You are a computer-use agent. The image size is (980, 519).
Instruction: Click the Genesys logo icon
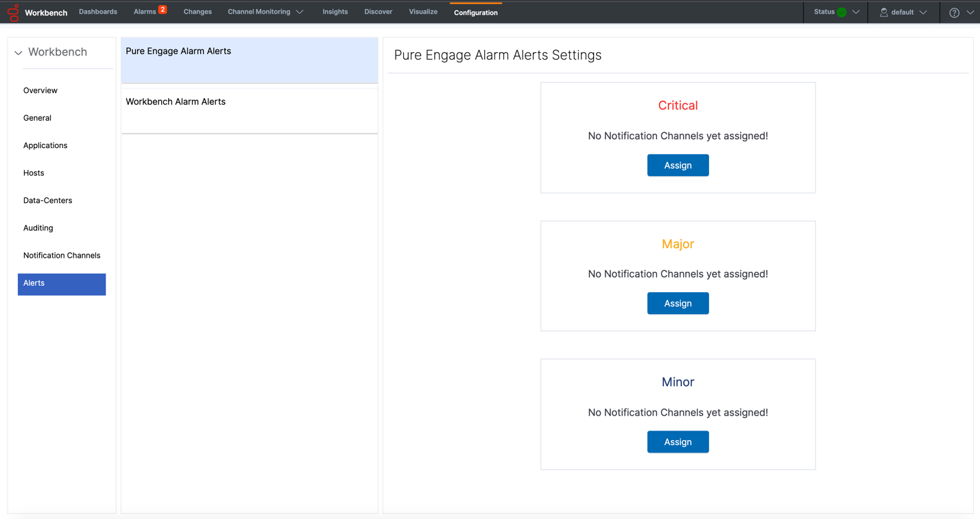13,12
